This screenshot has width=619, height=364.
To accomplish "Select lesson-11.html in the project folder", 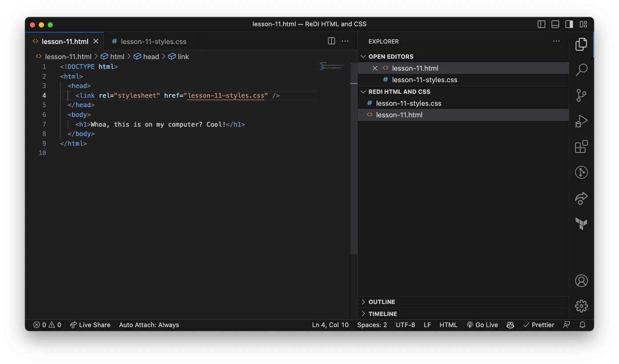I will coord(463,115).
